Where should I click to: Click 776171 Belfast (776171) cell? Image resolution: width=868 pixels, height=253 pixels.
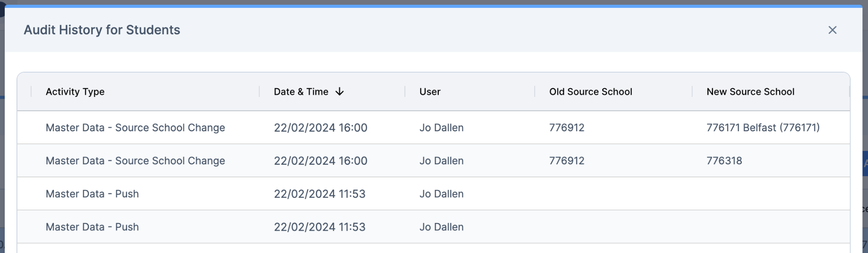(763, 127)
